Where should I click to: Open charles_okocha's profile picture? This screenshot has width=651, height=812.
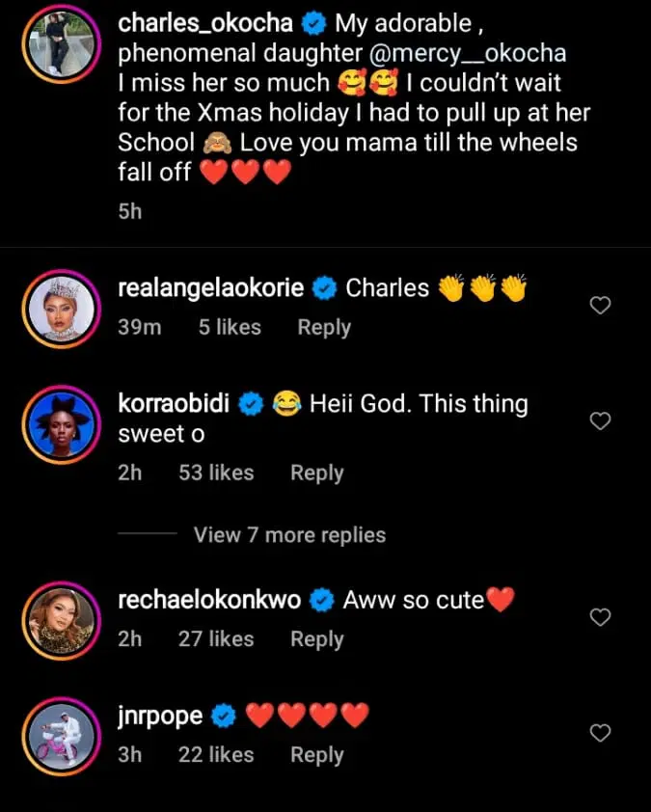click(x=58, y=46)
